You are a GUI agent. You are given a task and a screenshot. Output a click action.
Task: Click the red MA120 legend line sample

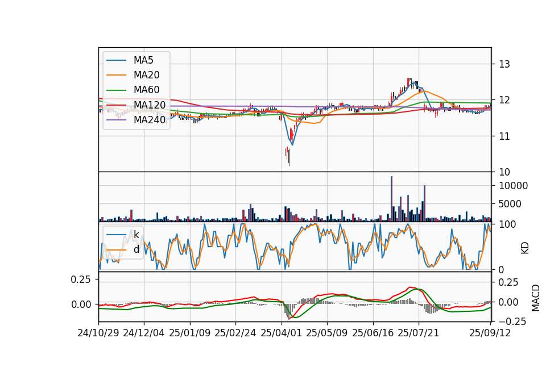tap(116, 105)
